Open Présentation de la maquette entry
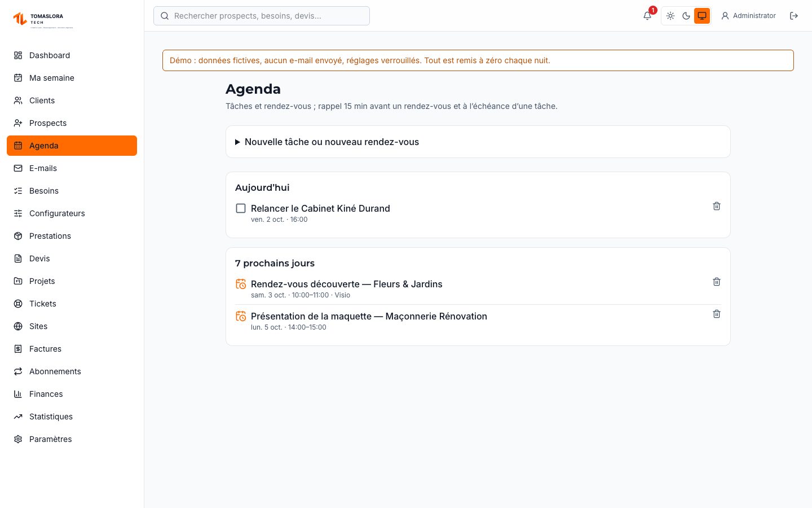This screenshot has width=812, height=508. [x=369, y=316]
